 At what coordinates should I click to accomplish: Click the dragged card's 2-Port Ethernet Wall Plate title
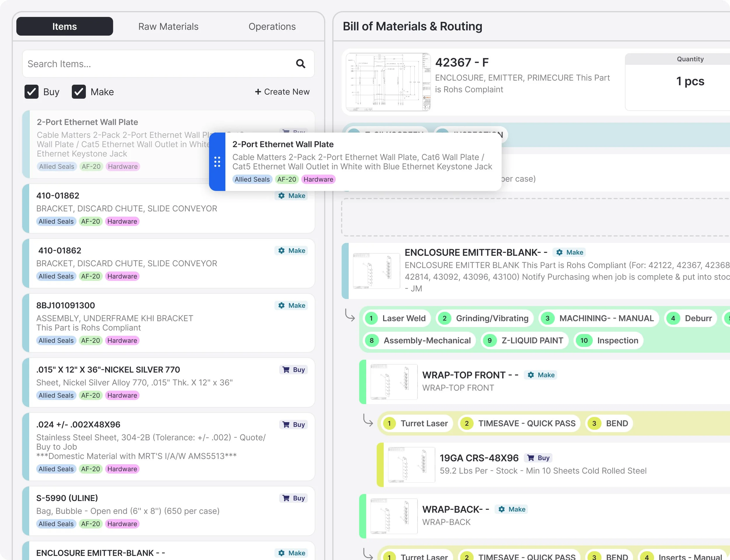tap(283, 144)
